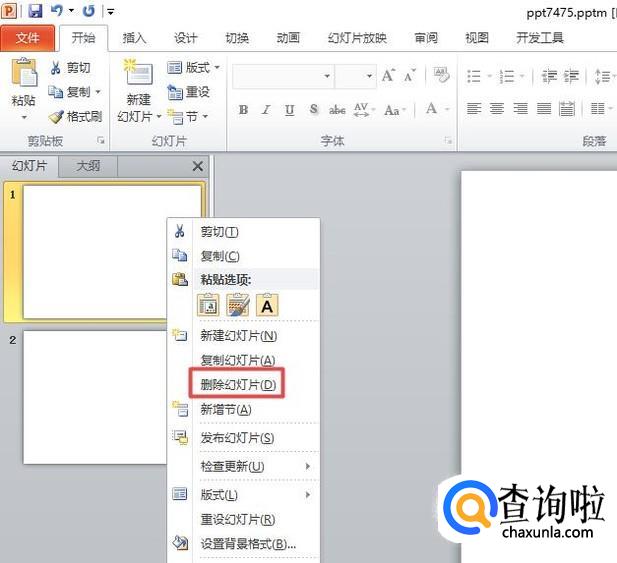This screenshot has height=563, width=617.
Task: Toggle Bold formatting
Action: pos(243,110)
